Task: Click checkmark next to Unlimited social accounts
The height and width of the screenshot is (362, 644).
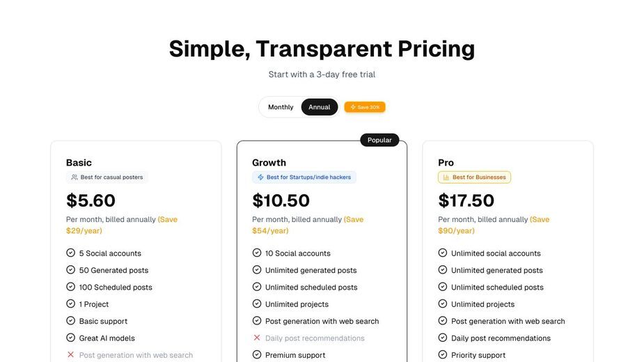Action: [x=442, y=253]
